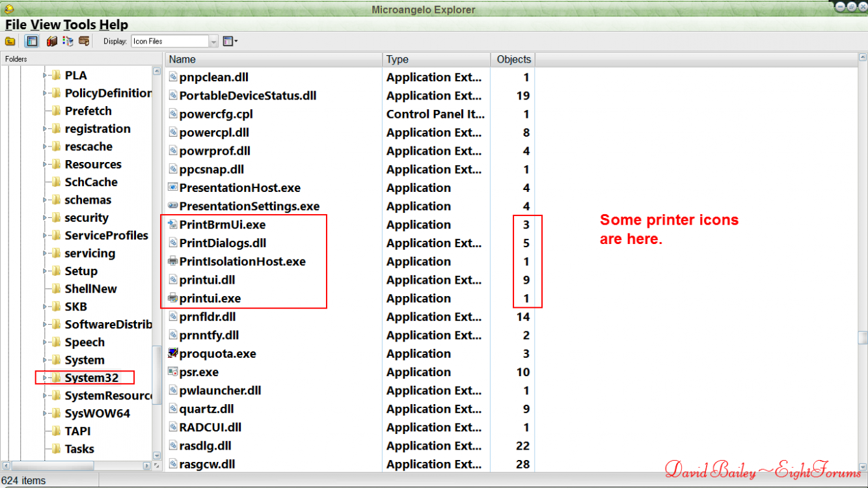Viewport: 868px width, 488px height.
Task: Click the PrintBrmUi.exe file icon
Action: [x=172, y=224]
